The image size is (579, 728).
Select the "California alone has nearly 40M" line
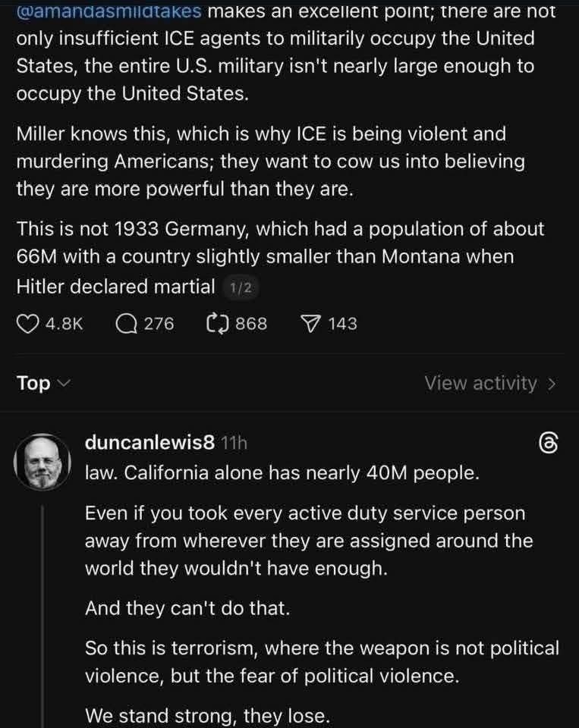(x=282, y=474)
